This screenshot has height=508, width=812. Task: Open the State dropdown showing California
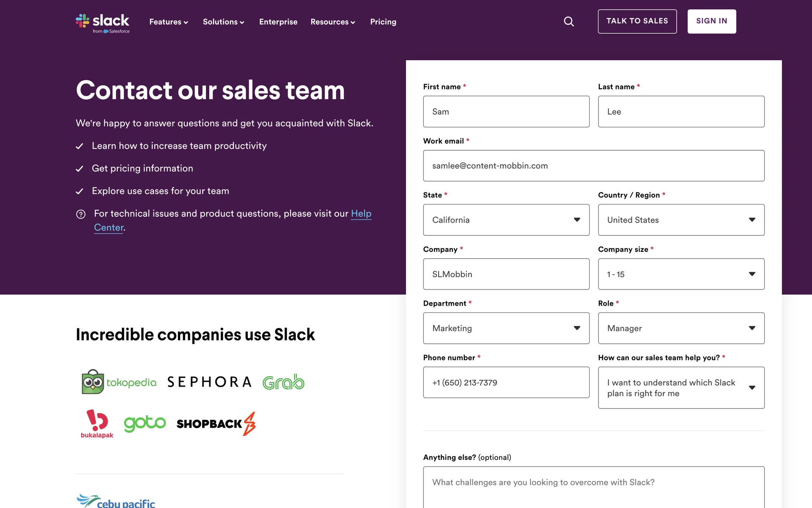(x=506, y=220)
